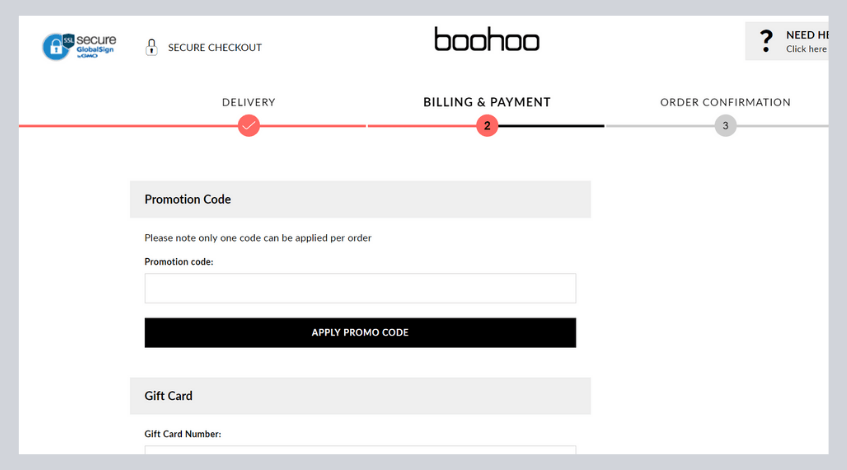
Task: Go back to the Delivery step label
Action: coord(249,102)
